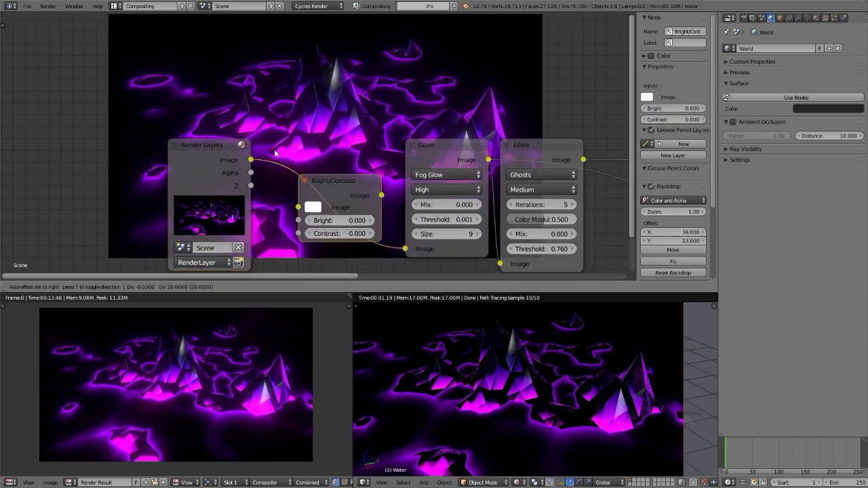Click the Render Layers node preview sphere icon
This screenshot has height=488, width=868.
[241, 144]
